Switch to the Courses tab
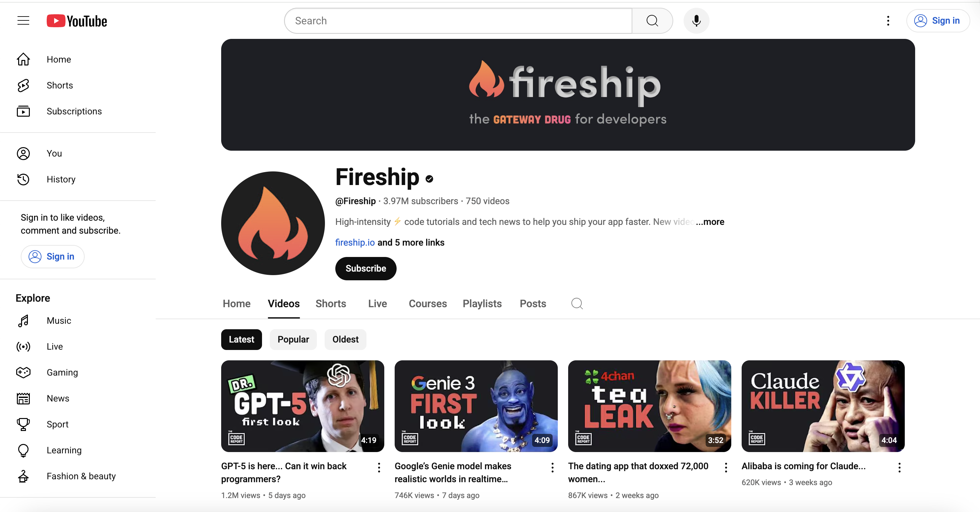 pos(428,304)
